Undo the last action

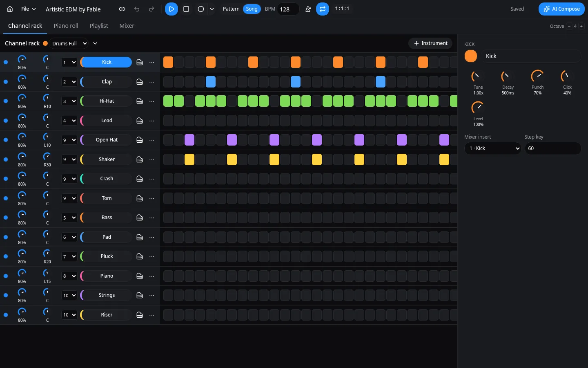137,9
